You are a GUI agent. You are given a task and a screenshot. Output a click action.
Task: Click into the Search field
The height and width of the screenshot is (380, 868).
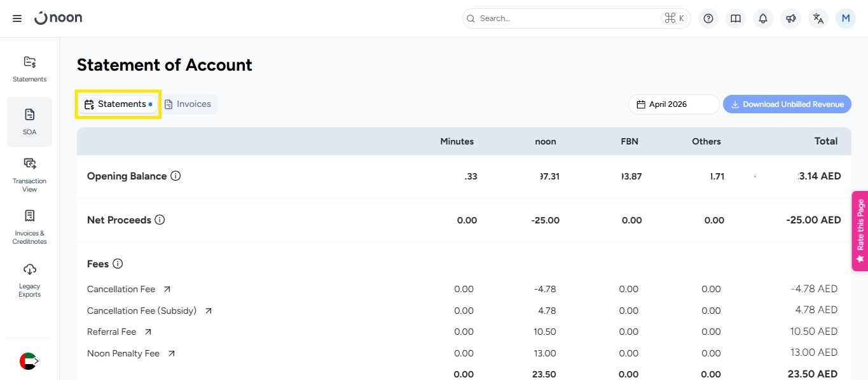point(566,18)
